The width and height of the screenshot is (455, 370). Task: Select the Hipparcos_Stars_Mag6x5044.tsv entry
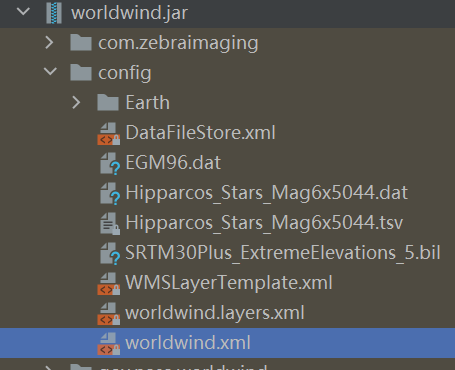tap(264, 223)
